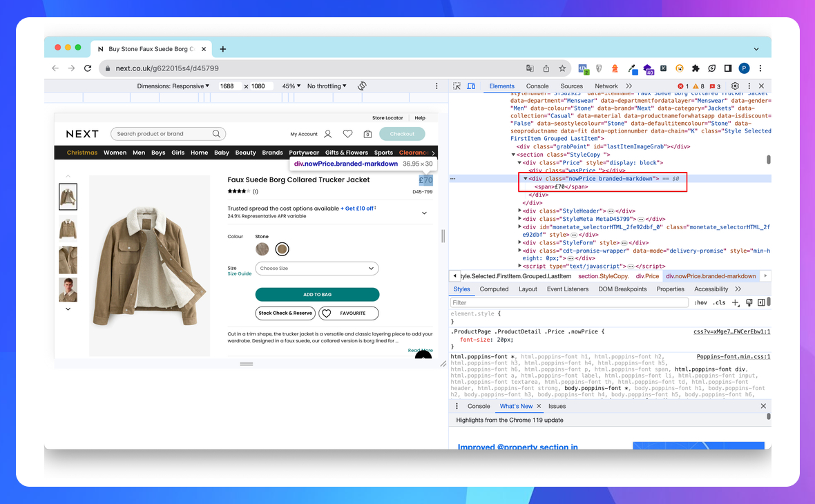This screenshot has width=815, height=504.
Task: Open the Store Locator link
Action: pos(387,118)
